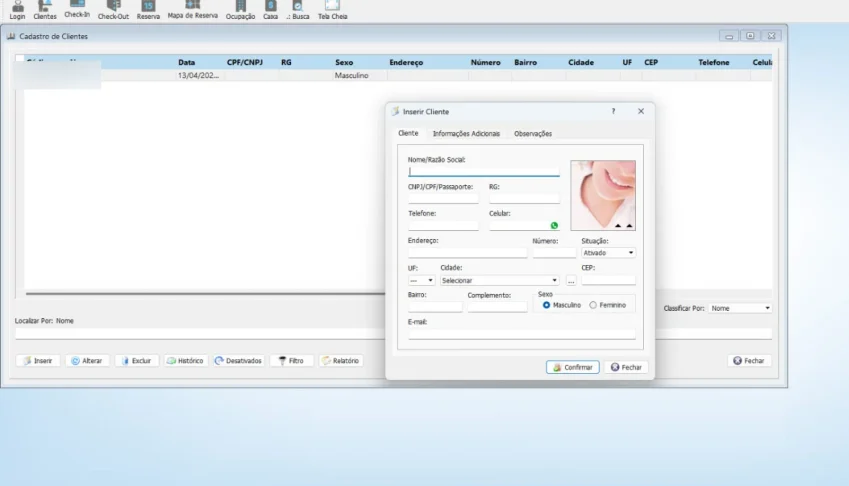The height and width of the screenshot is (486, 849).
Task: Click the Bairro input field
Action: coord(435,306)
